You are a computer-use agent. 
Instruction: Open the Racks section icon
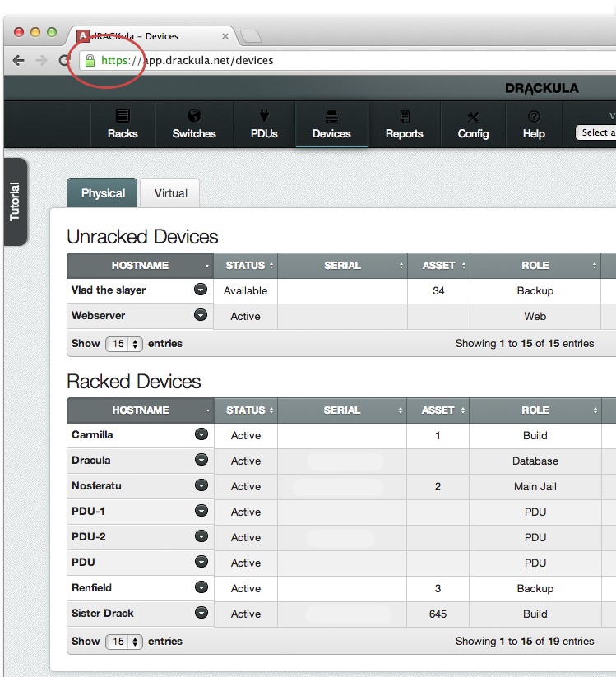(123, 116)
